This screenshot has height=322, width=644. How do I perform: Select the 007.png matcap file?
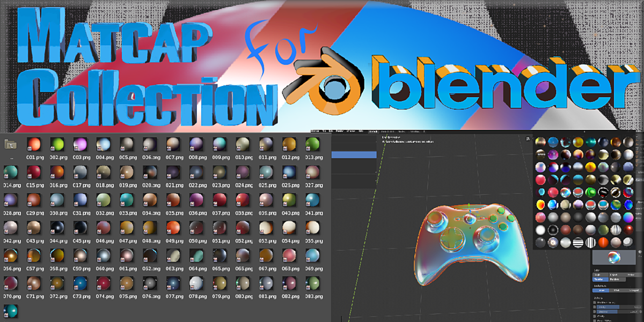[172, 144]
